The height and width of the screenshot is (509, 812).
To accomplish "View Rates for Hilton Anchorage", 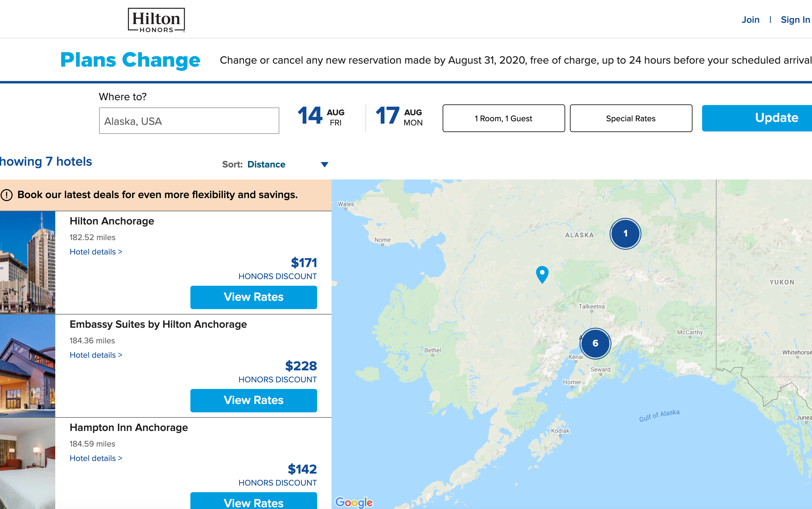I will (x=253, y=297).
